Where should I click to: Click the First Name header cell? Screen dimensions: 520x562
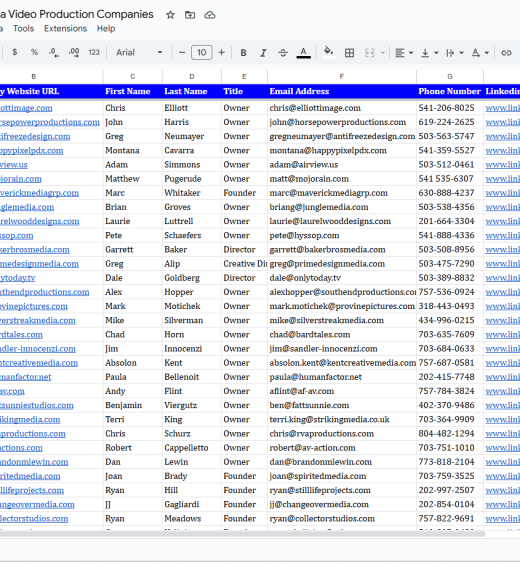(x=133, y=91)
